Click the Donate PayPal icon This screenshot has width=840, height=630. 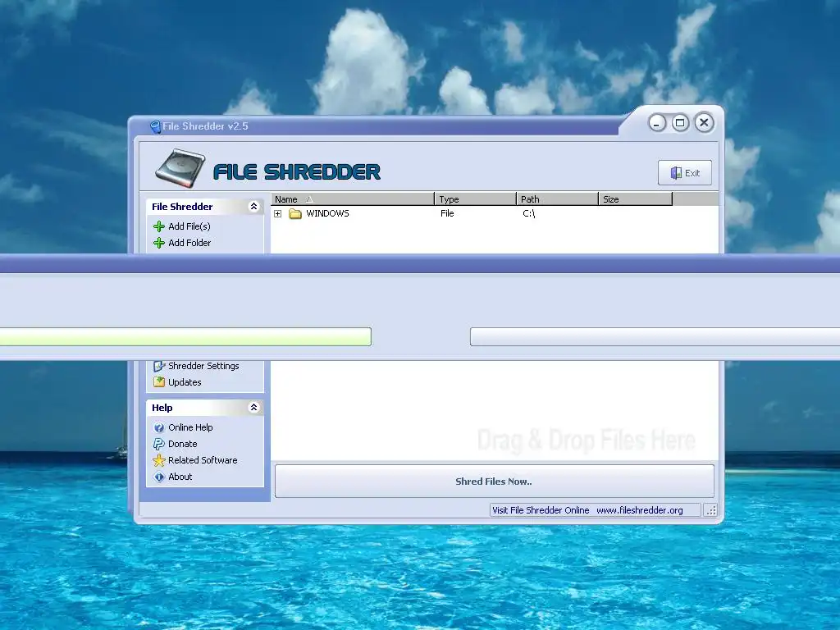tap(159, 444)
